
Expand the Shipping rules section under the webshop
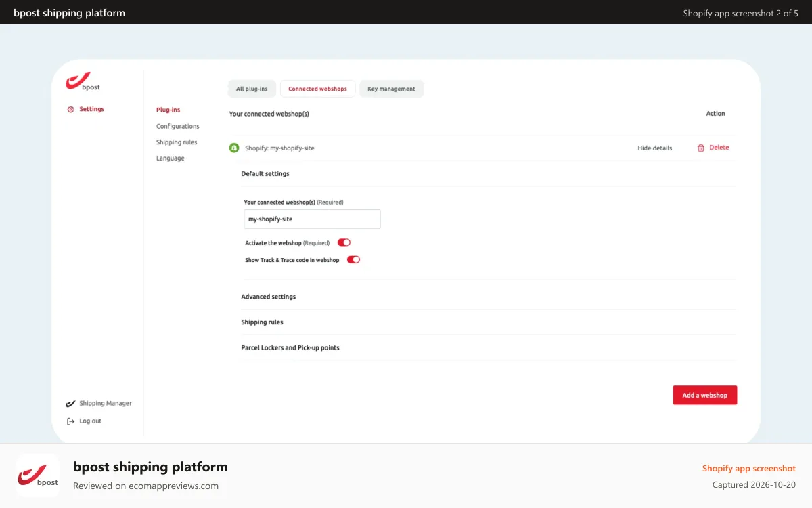[x=262, y=322]
